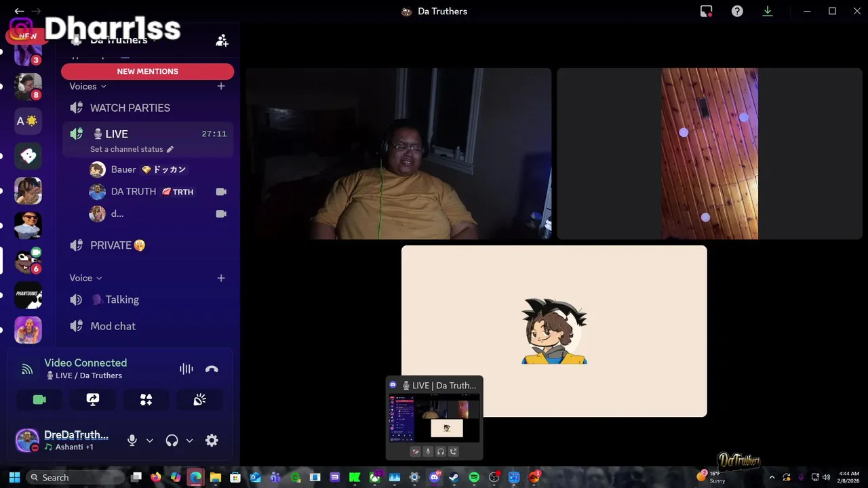Open the server with the A sun icon
Viewport: 868px width, 488px height.
(x=28, y=121)
